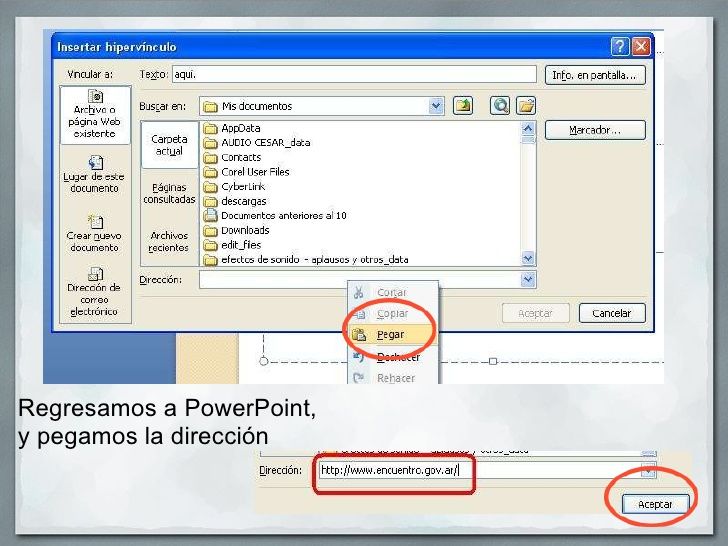Select 'Crear nuevo documento' option

pos(94,234)
